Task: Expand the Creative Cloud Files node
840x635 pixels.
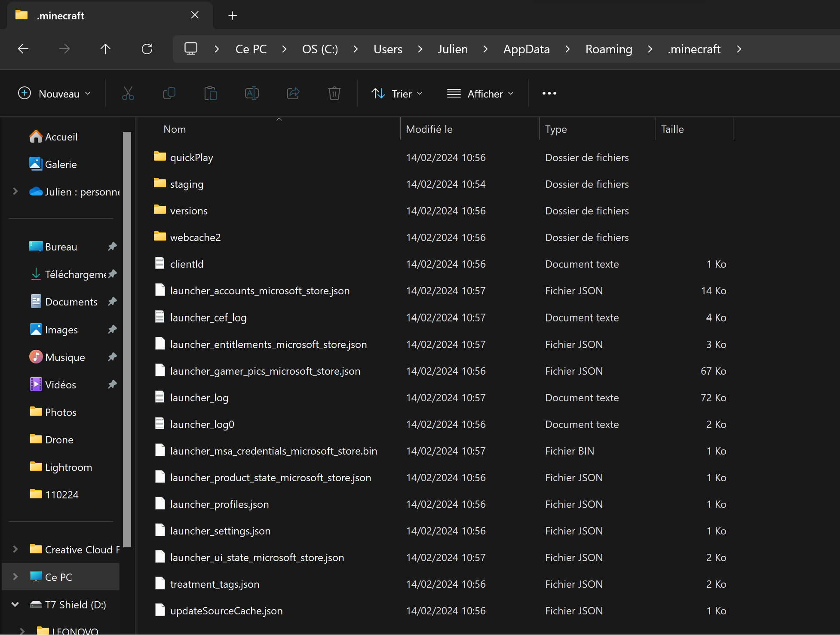Action: [x=15, y=549]
